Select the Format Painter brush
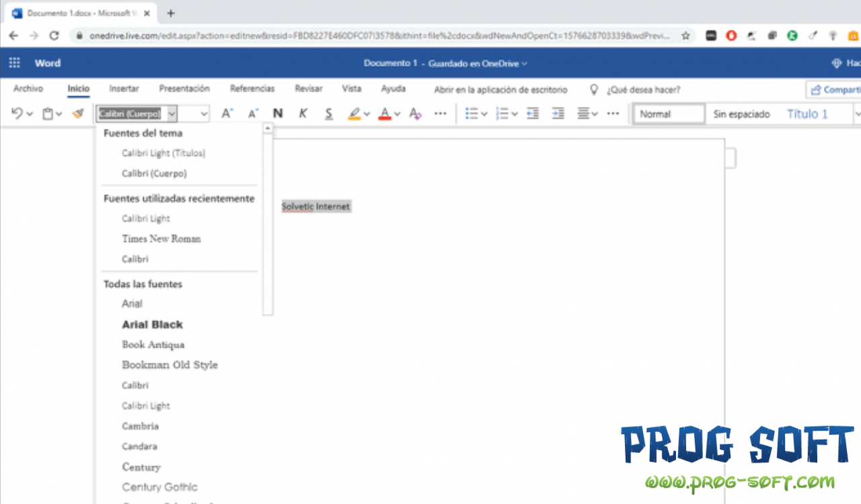 [x=78, y=114]
